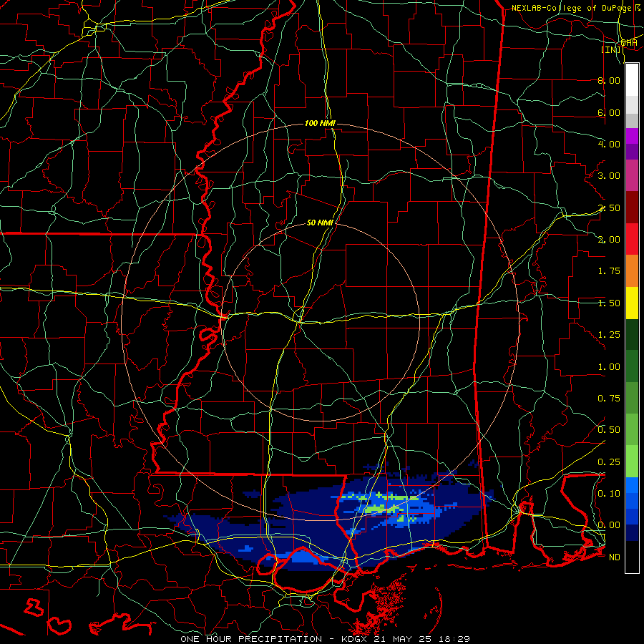The height and width of the screenshot is (644, 644).
Task: Pick the dark maroon legend swatch
Action: click(x=632, y=208)
